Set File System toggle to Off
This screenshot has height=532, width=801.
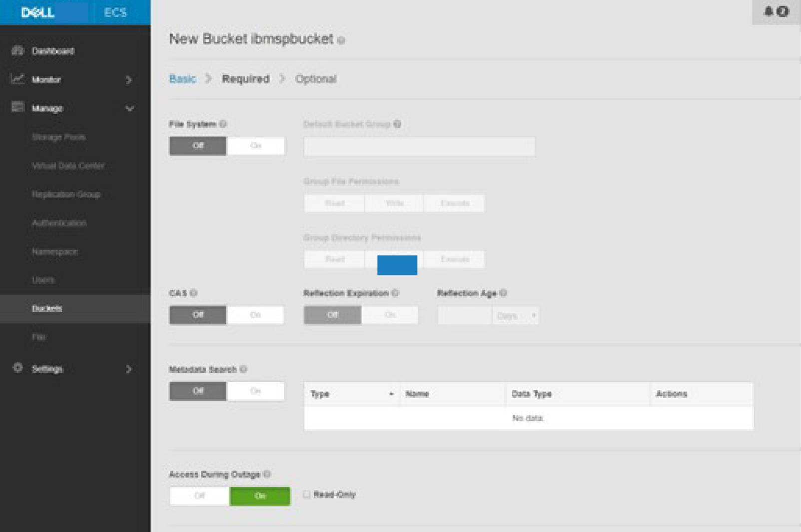point(198,146)
